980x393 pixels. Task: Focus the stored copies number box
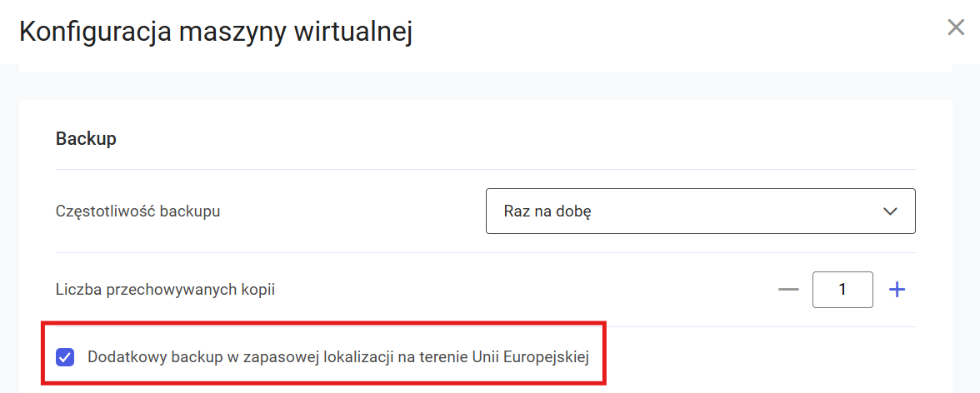pos(842,290)
